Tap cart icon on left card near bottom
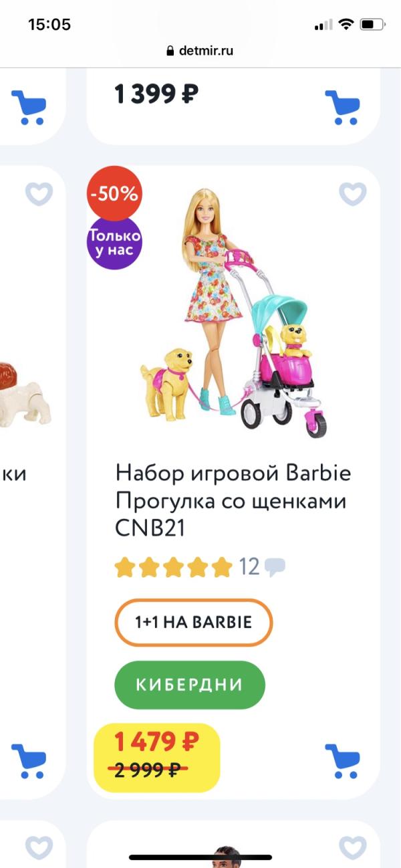This screenshot has height=868, width=401. click(x=29, y=760)
